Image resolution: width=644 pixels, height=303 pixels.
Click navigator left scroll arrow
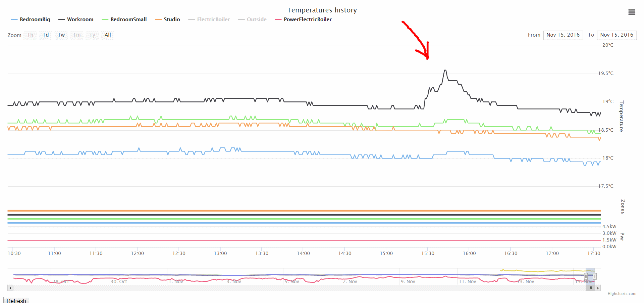pos(10,288)
